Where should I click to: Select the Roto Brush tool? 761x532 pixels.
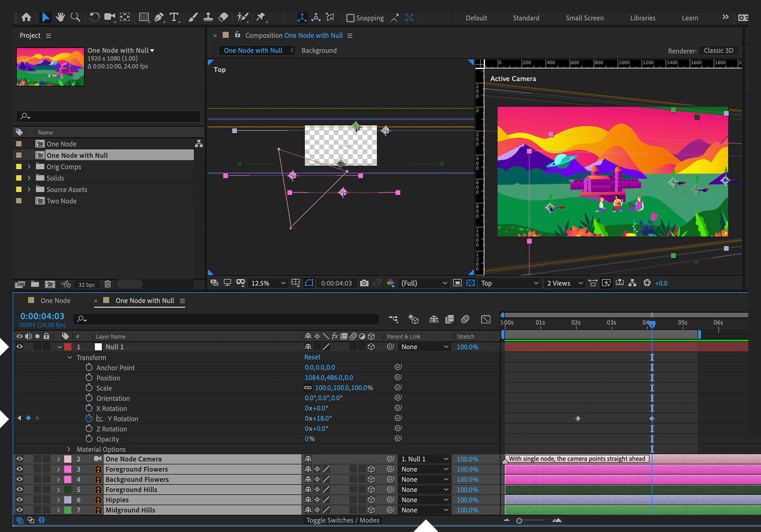tap(242, 17)
